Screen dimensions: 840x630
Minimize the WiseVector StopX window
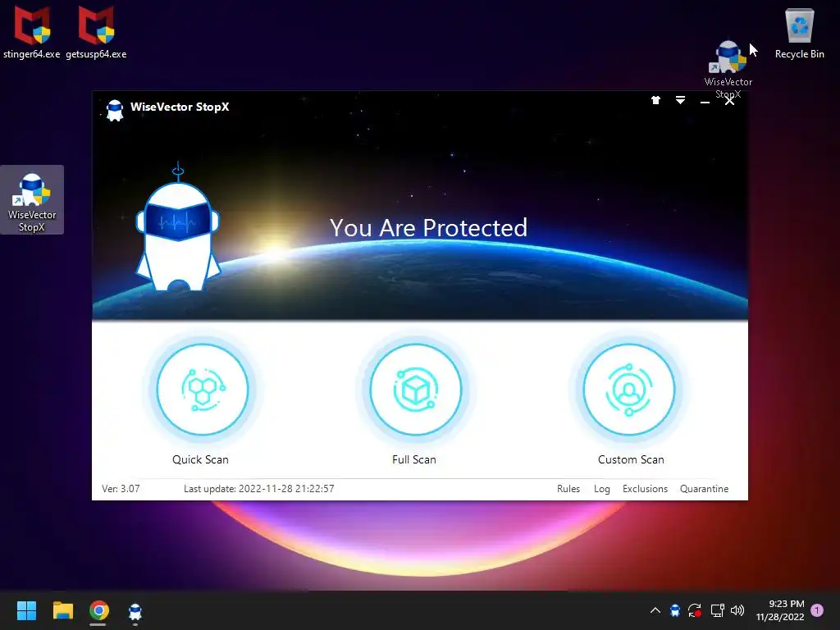click(705, 101)
